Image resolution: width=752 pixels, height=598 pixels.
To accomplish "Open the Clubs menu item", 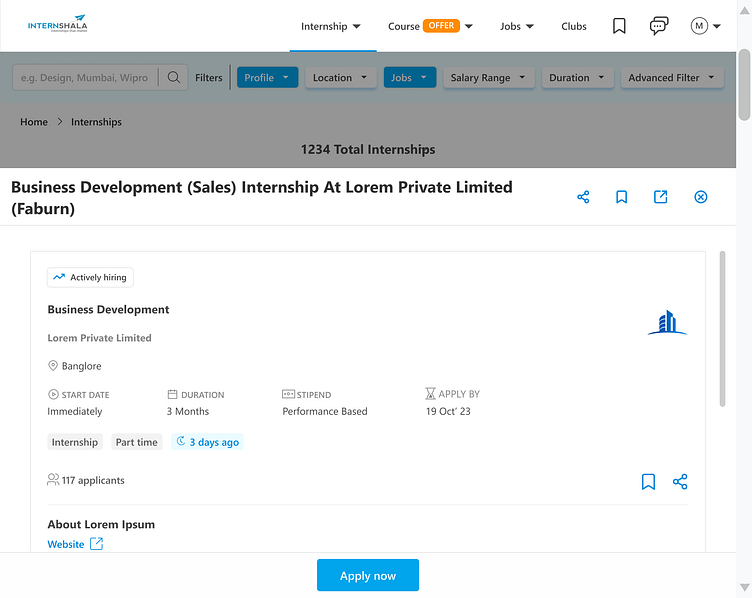I will [574, 26].
